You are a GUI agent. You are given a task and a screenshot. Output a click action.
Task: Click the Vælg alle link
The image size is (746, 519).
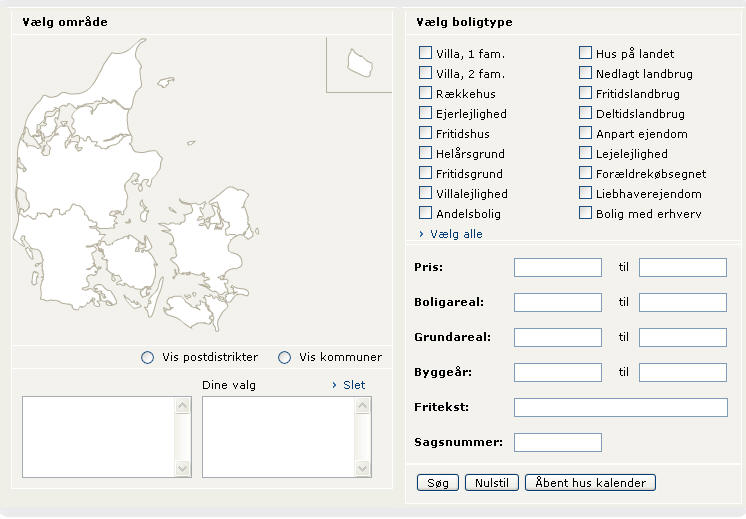[456, 234]
